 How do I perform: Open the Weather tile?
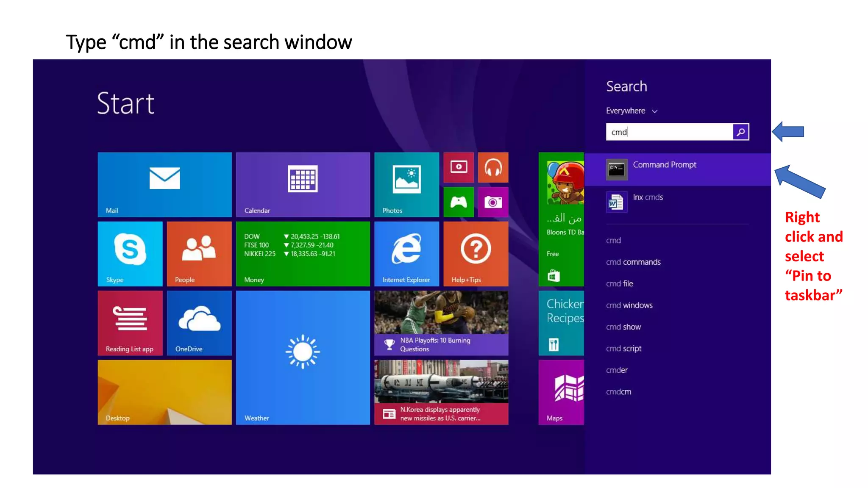(303, 358)
